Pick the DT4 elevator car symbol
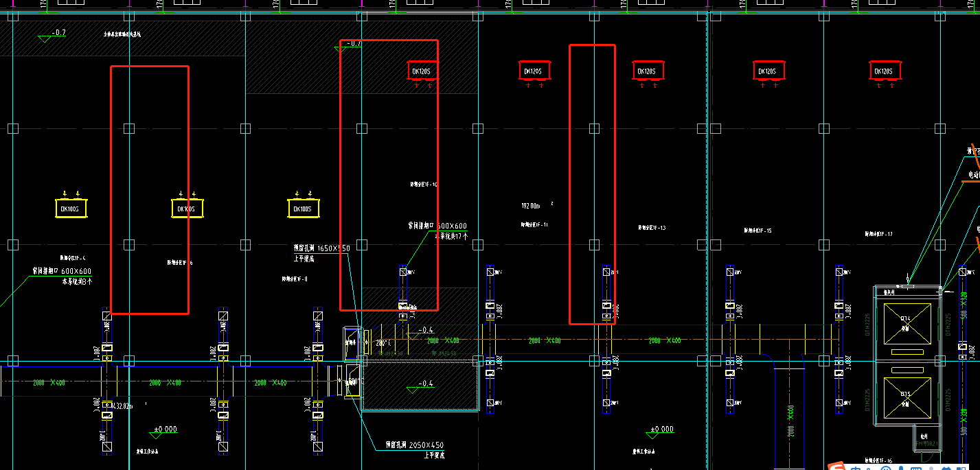 (x=907, y=323)
